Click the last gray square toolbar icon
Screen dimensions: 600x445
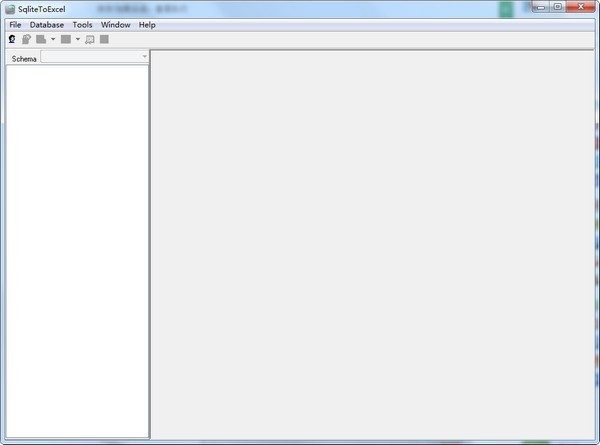click(x=104, y=39)
